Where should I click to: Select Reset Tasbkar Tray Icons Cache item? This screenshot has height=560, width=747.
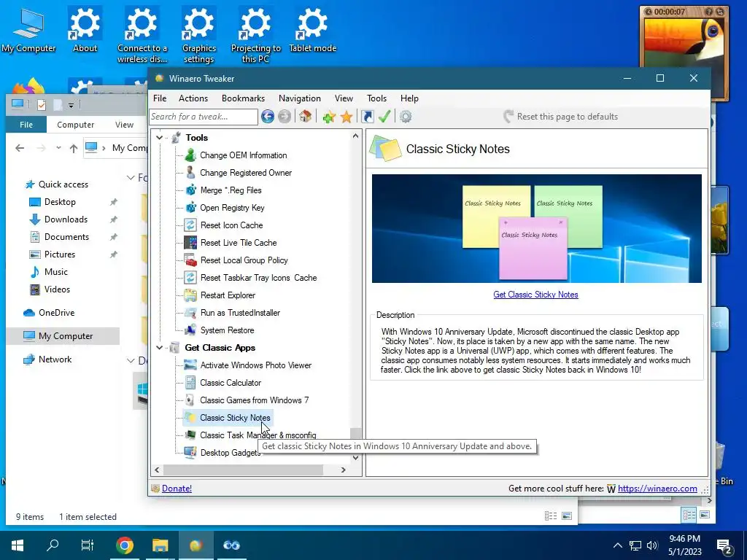point(259,278)
